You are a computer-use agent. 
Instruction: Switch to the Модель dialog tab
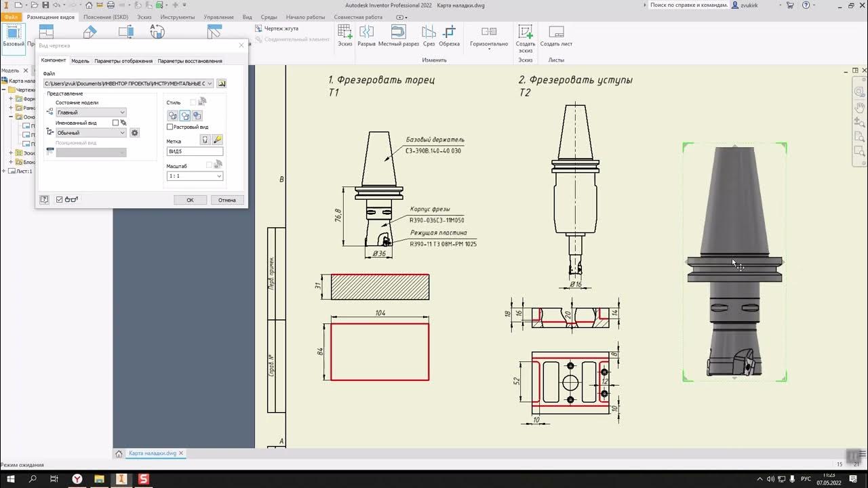[80, 61]
